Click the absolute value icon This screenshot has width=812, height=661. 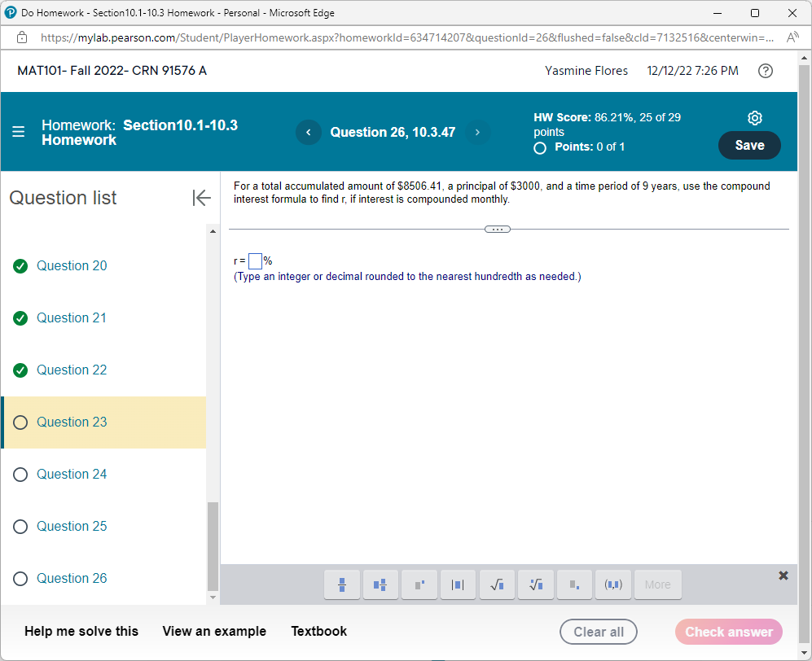pyautogui.click(x=458, y=584)
